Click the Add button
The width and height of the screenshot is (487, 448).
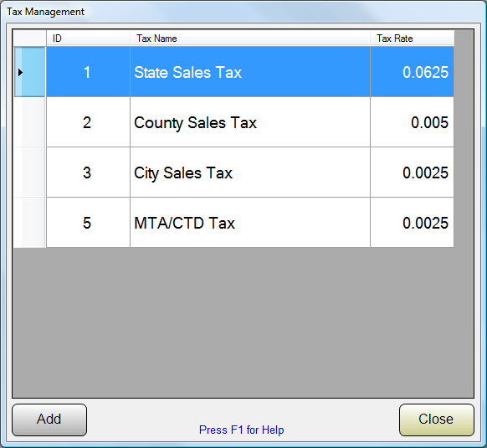(49, 420)
